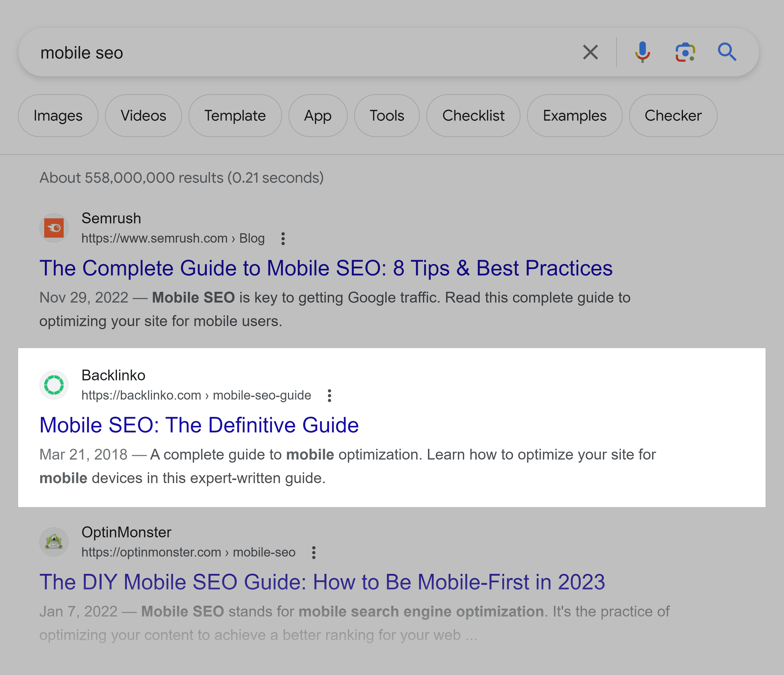Open Mobile SEO Definitive Guide link
Image resolution: width=784 pixels, height=675 pixels.
pyautogui.click(x=200, y=424)
